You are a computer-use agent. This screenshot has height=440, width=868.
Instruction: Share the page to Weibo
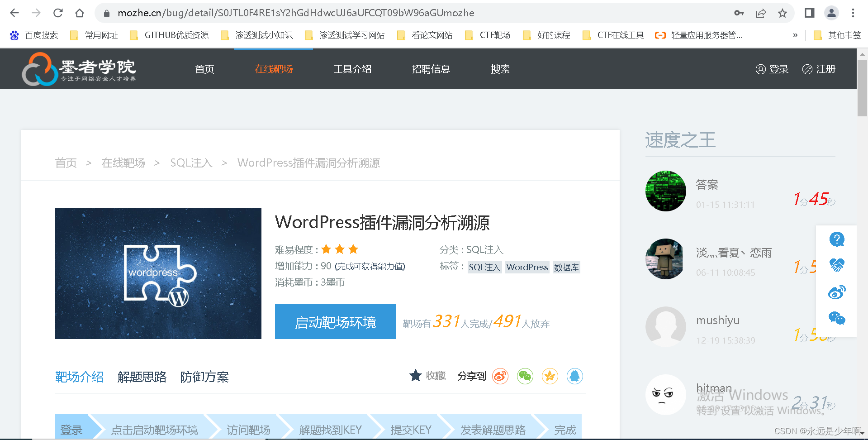pyautogui.click(x=500, y=376)
